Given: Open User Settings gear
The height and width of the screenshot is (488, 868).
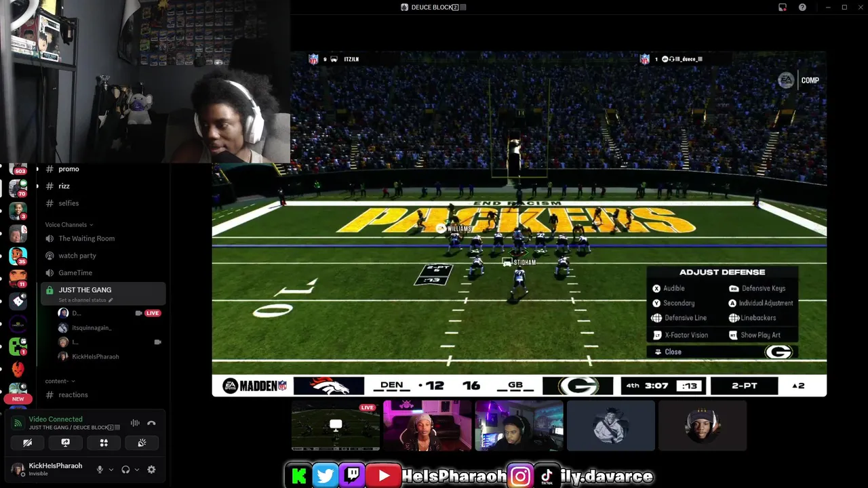Looking at the screenshot, I should tap(151, 469).
